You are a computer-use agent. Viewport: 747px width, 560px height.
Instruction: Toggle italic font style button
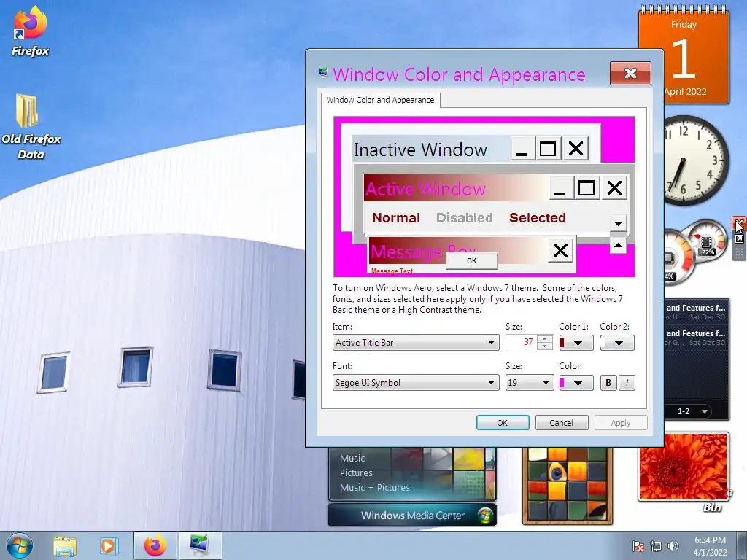(627, 382)
